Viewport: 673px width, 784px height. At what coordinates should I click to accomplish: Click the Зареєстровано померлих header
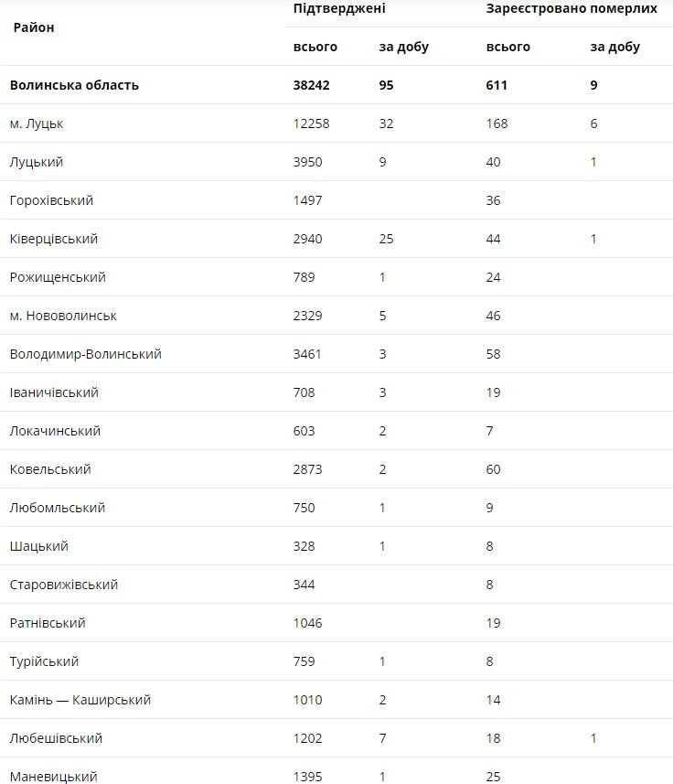572,8
